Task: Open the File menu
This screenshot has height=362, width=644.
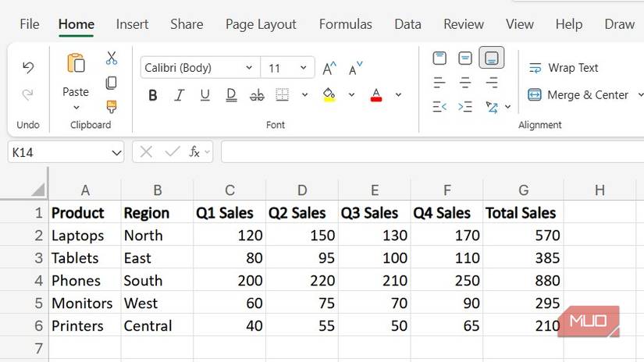Action: [30, 24]
